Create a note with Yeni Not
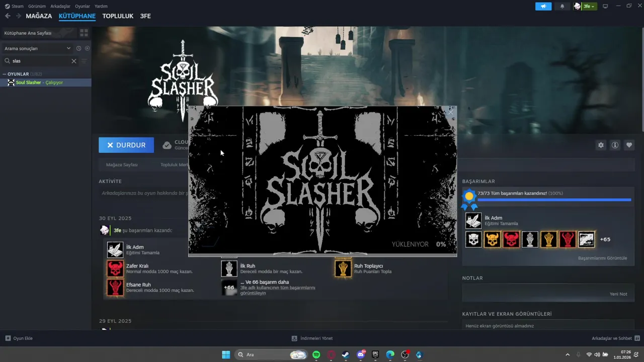 click(x=618, y=294)
